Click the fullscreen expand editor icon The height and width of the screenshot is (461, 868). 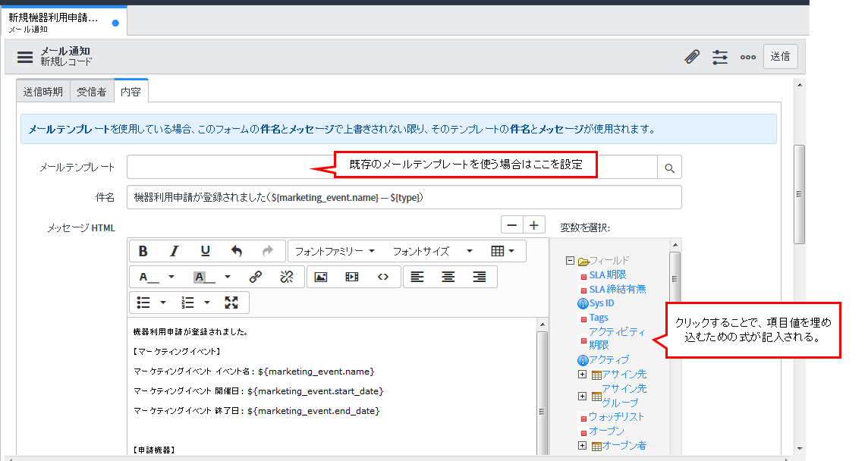click(231, 303)
